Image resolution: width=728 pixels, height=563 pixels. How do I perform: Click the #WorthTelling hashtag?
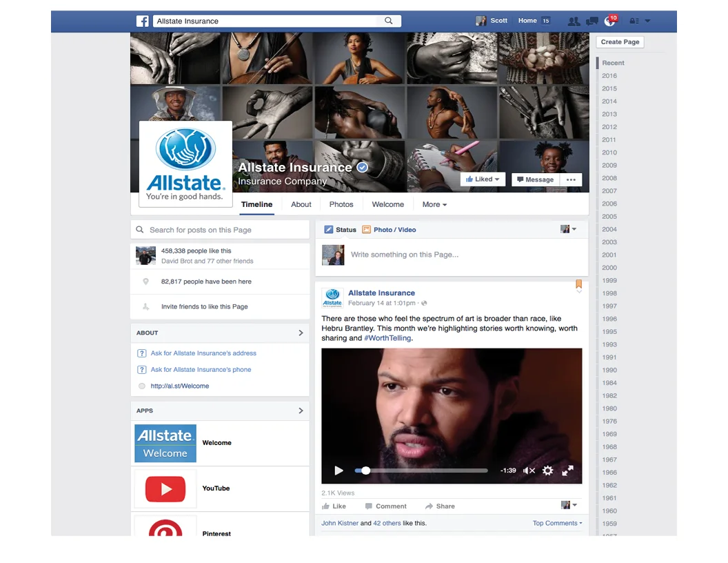tap(387, 338)
